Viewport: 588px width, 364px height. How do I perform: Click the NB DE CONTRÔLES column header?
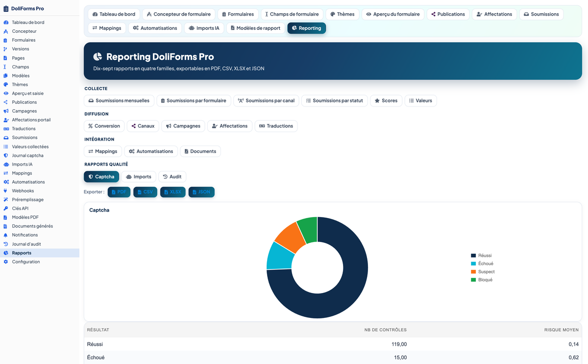386,330
